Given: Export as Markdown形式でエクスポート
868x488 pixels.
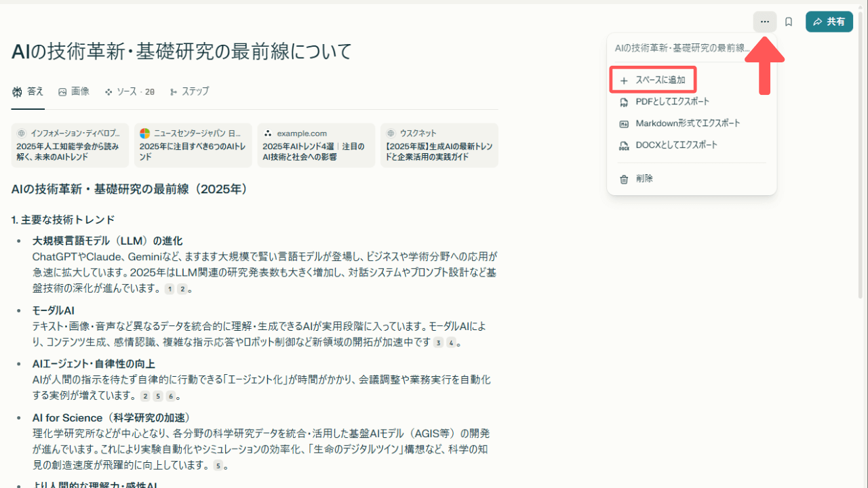Looking at the screenshot, I should pos(687,123).
